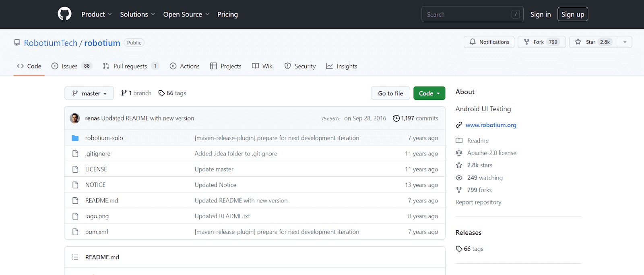Image resolution: width=644 pixels, height=275 pixels.
Task: Click the README outline list icon
Action: 75,257
